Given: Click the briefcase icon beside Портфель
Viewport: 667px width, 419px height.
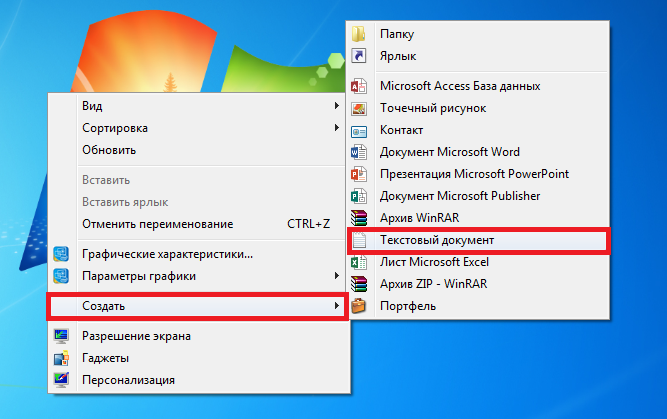Looking at the screenshot, I should (359, 306).
